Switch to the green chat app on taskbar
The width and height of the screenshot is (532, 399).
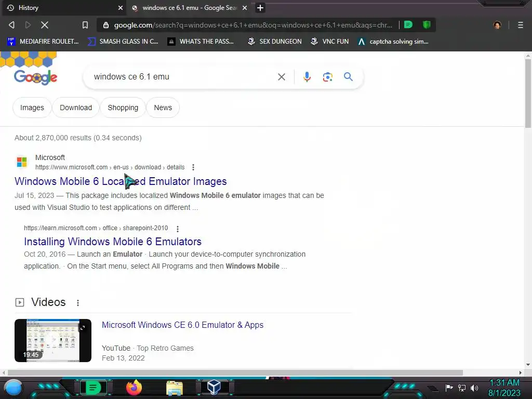[x=94, y=388]
